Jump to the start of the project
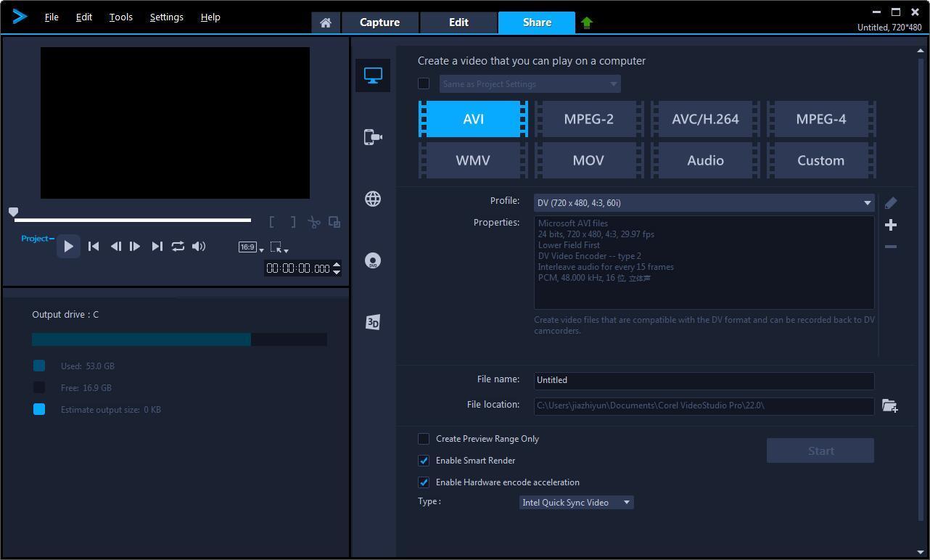Screen dimensions: 930x560 [94, 247]
